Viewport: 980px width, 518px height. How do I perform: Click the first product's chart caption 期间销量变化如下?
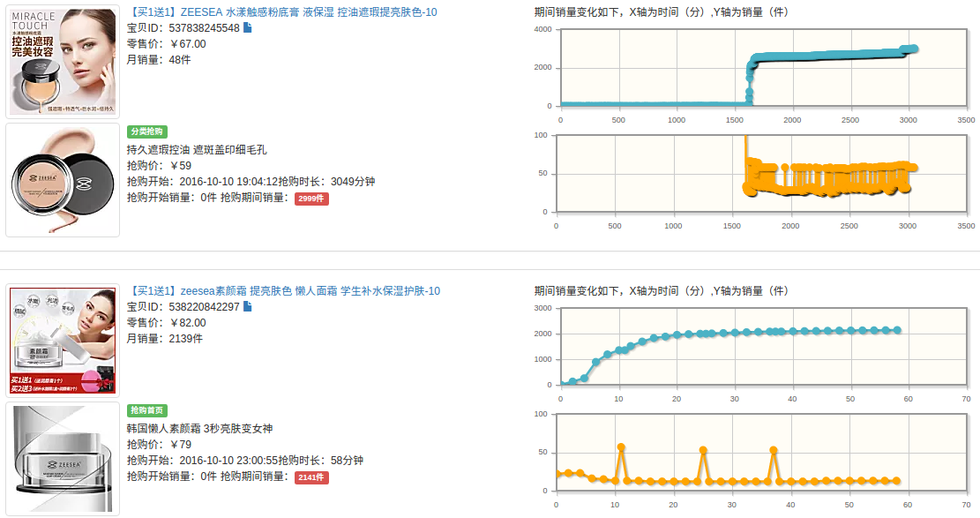(661, 11)
